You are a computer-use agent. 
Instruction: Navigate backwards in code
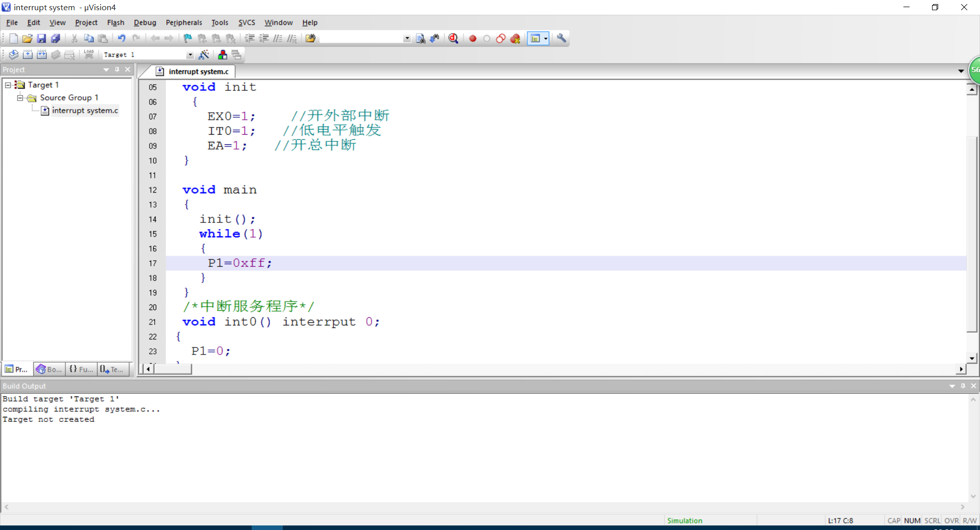pos(155,38)
